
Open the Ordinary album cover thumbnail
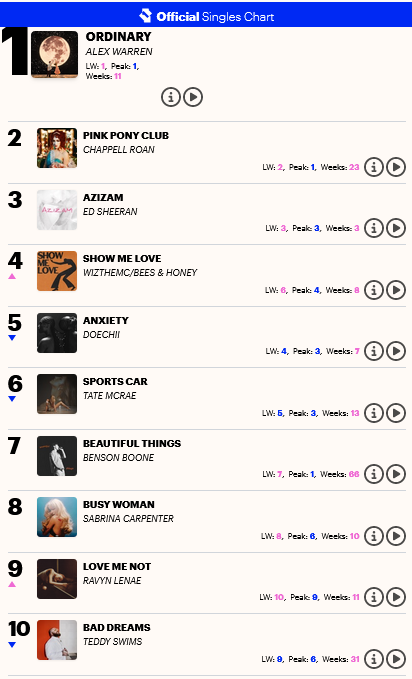[55, 54]
